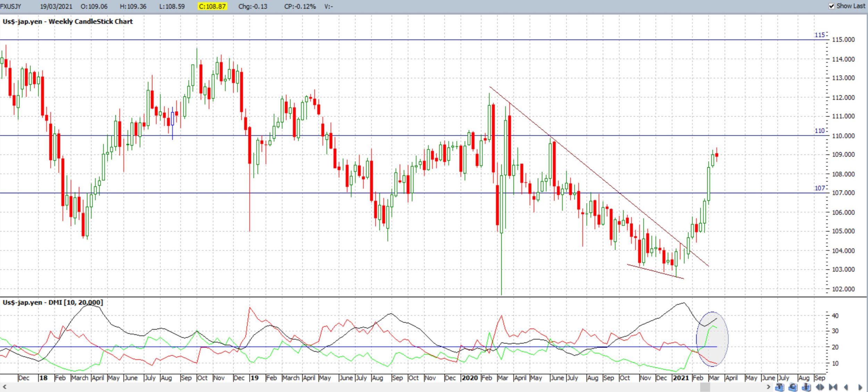Click the 18 year label on time axis
Viewport: 868px width, 392px height.
point(43,378)
